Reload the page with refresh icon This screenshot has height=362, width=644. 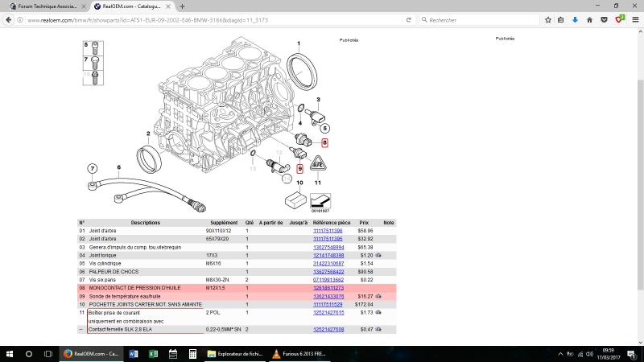point(408,19)
